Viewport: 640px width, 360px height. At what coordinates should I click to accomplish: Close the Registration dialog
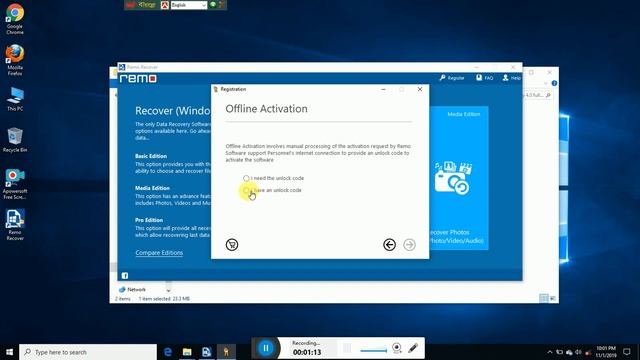[x=420, y=89]
